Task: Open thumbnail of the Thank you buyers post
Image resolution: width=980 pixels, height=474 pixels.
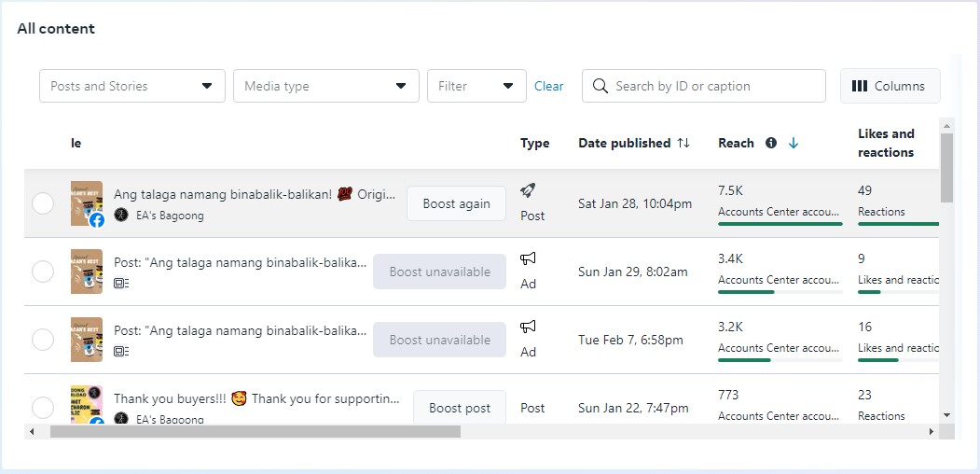Action: coord(86,405)
